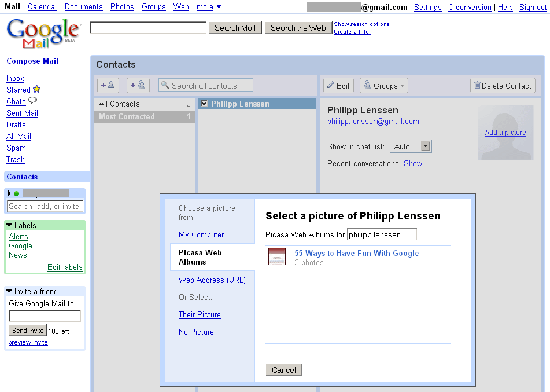Expand the chat status arrow beside green dot
The height and width of the screenshot is (392, 550).
click(9, 194)
